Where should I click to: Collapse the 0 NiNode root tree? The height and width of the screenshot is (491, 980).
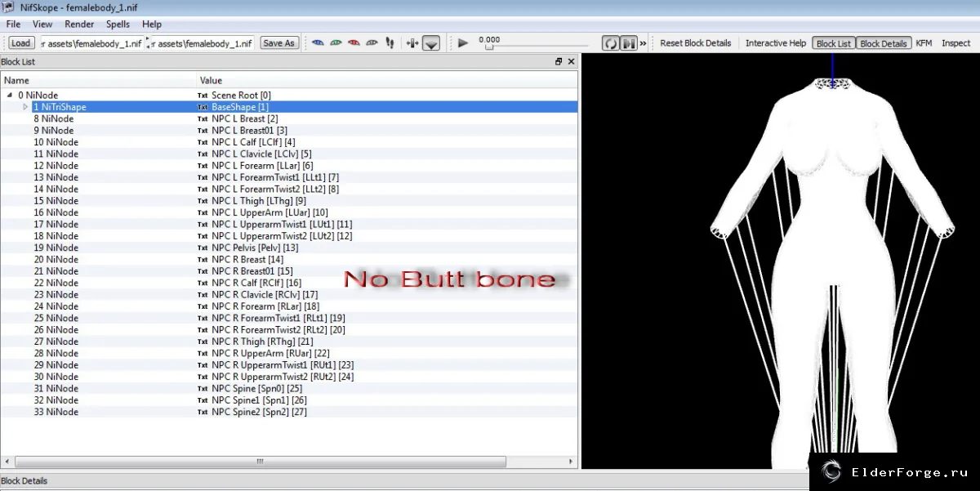coord(9,96)
